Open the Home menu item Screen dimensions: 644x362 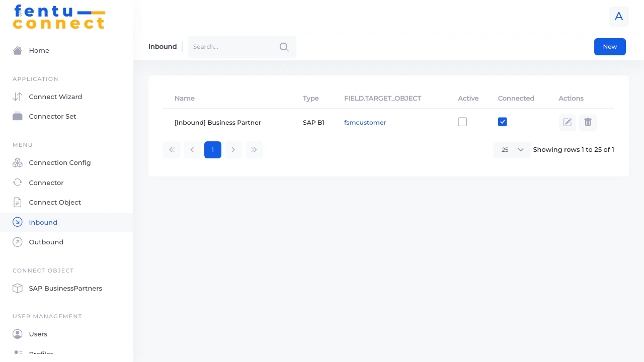click(66, 50)
